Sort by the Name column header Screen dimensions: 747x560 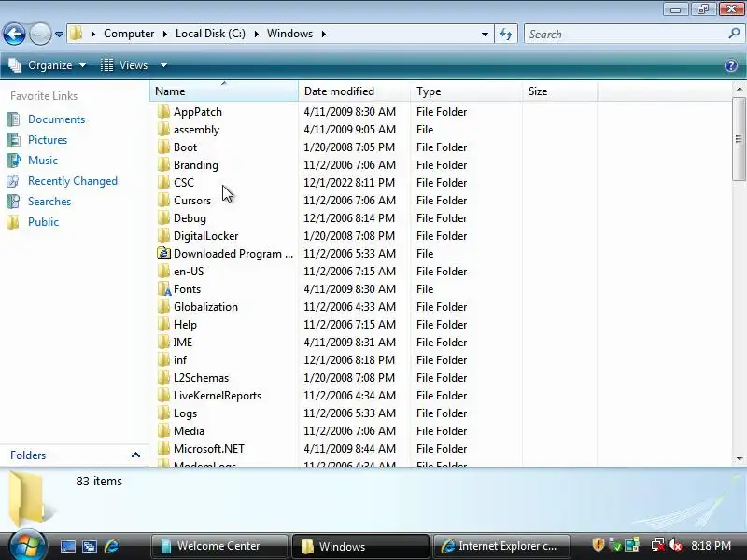(224, 91)
